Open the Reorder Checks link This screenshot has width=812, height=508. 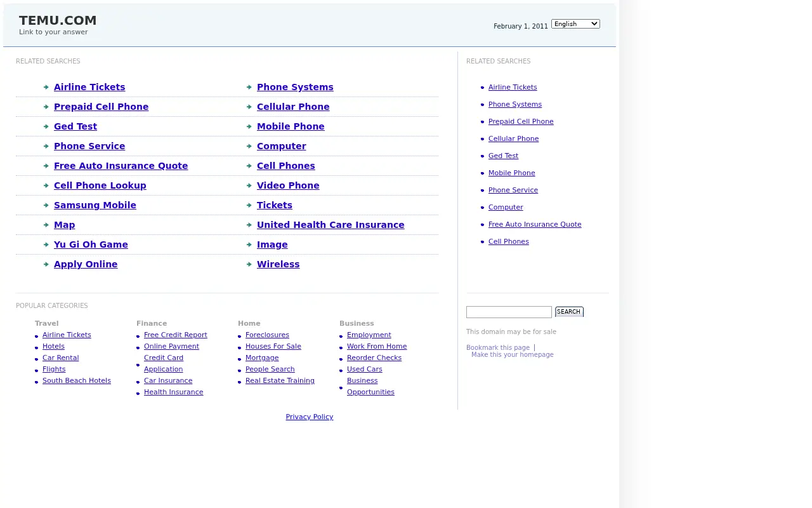tap(374, 358)
